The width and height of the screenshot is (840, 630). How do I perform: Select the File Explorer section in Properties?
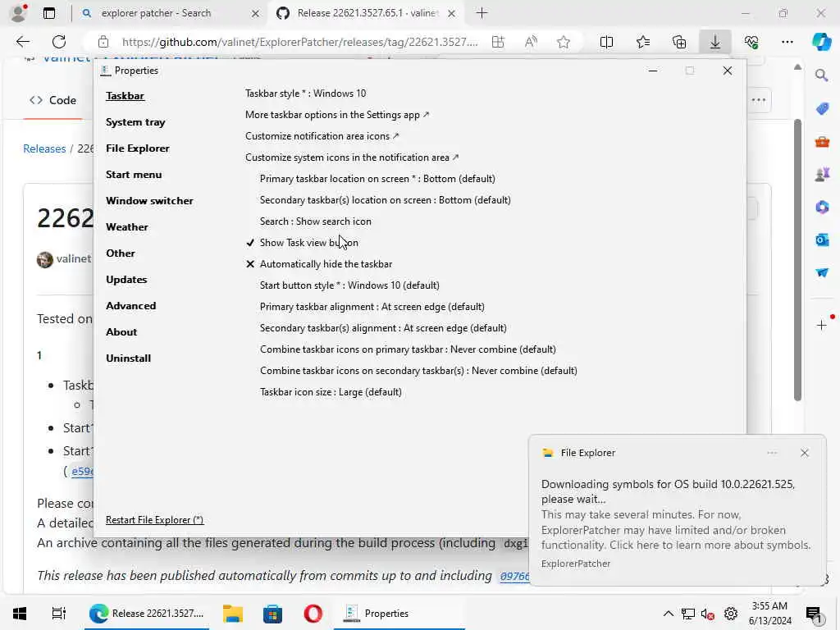[138, 148]
